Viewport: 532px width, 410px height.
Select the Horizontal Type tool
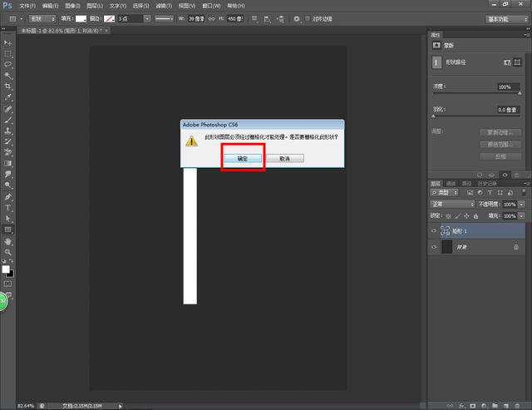pos(8,207)
